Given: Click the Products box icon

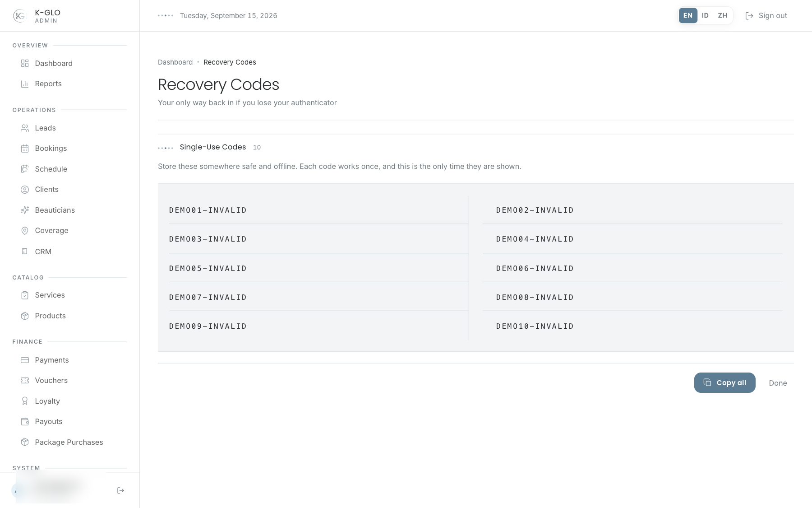Looking at the screenshot, I should tap(25, 316).
